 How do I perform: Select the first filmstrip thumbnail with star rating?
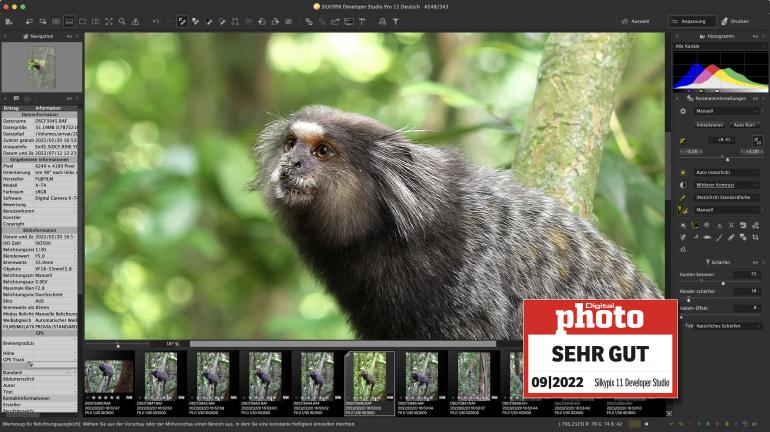tap(109, 382)
